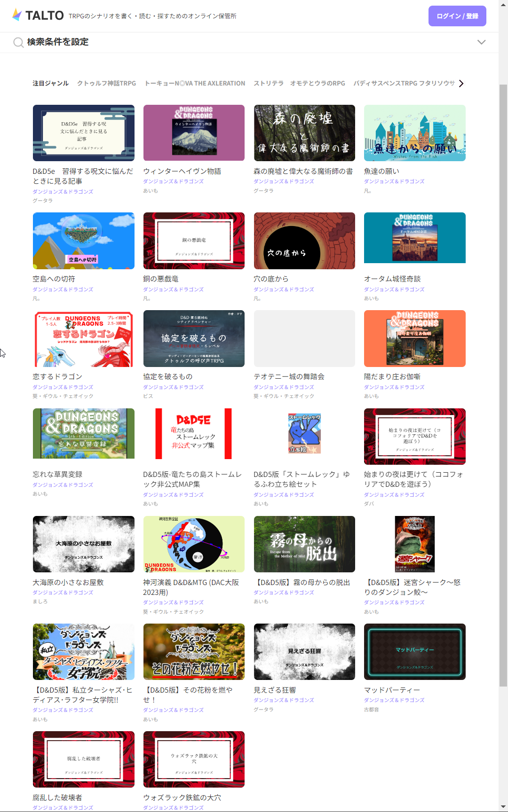Click author 古都音 under マッドパーティー

tap(372, 710)
